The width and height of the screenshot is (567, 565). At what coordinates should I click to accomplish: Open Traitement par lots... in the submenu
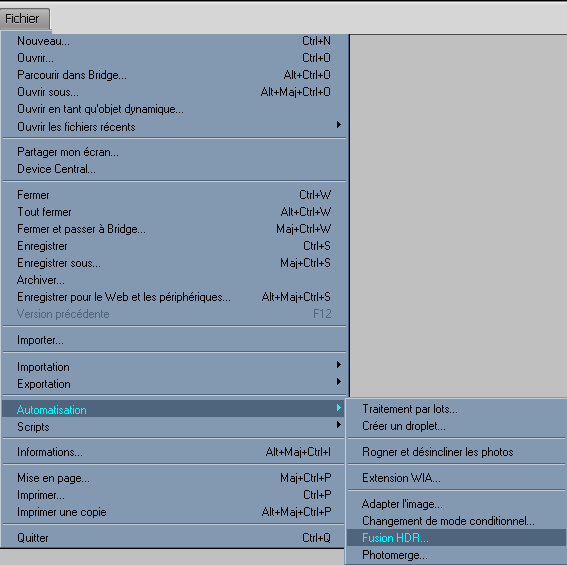(456, 409)
